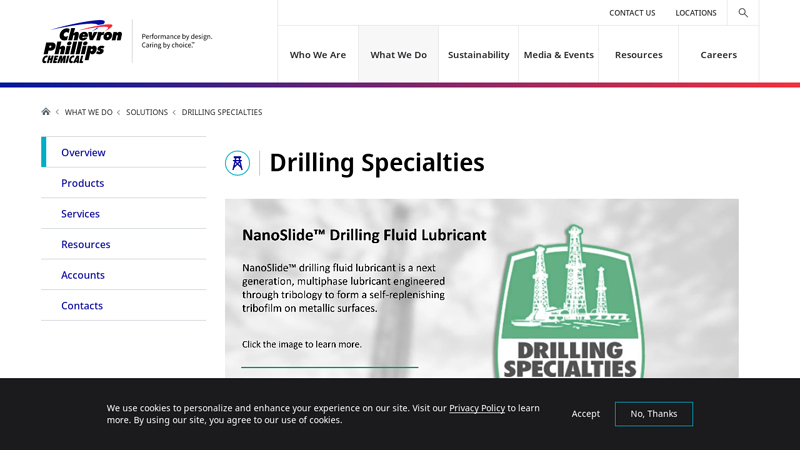Open the Resources top navigation menu
The image size is (800, 450).
coord(639,55)
